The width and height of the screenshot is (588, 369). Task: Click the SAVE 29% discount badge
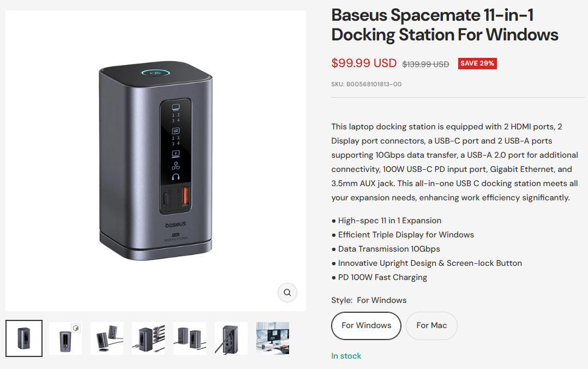477,63
